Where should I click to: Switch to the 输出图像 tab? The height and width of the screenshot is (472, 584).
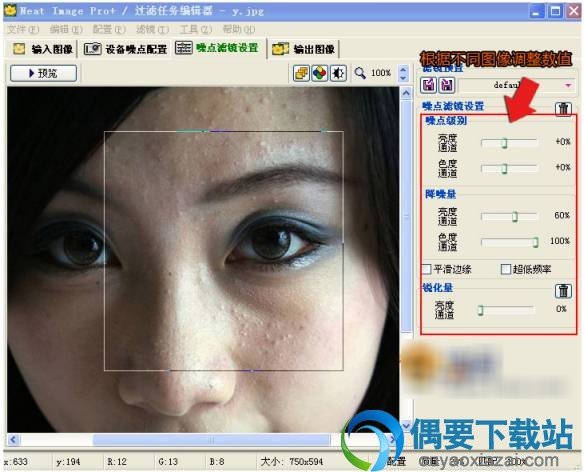pos(304,49)
